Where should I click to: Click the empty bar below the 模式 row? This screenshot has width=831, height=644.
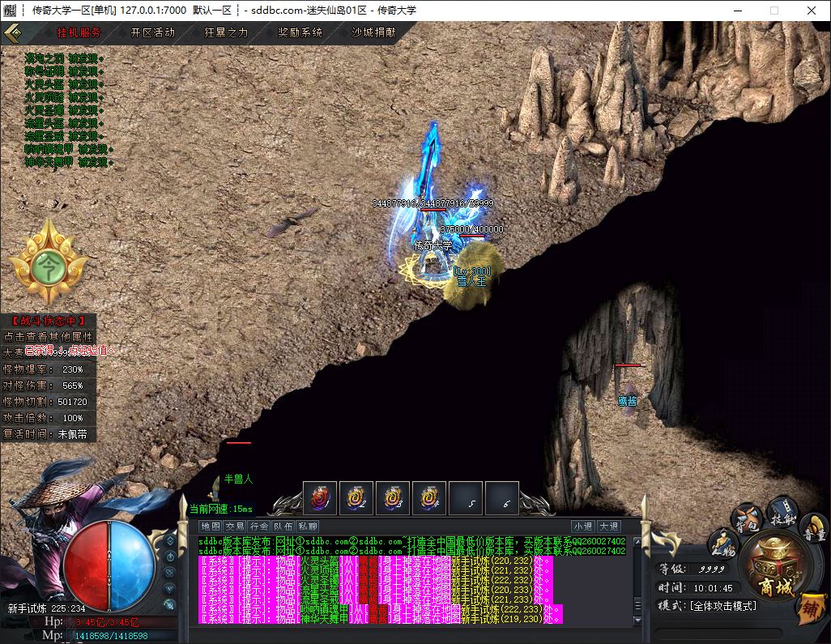718,633
